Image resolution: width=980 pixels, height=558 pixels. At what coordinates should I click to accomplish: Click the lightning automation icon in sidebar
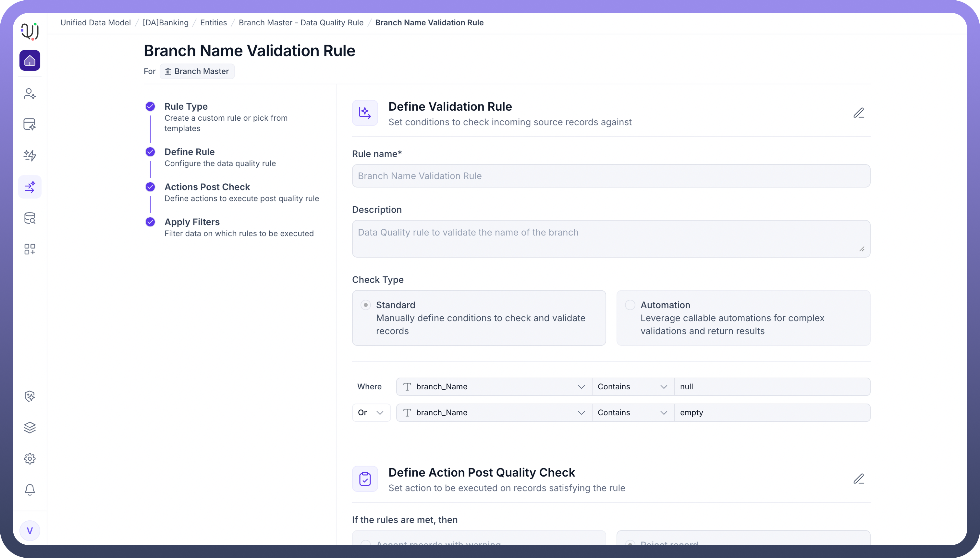(x=30, y=155)
